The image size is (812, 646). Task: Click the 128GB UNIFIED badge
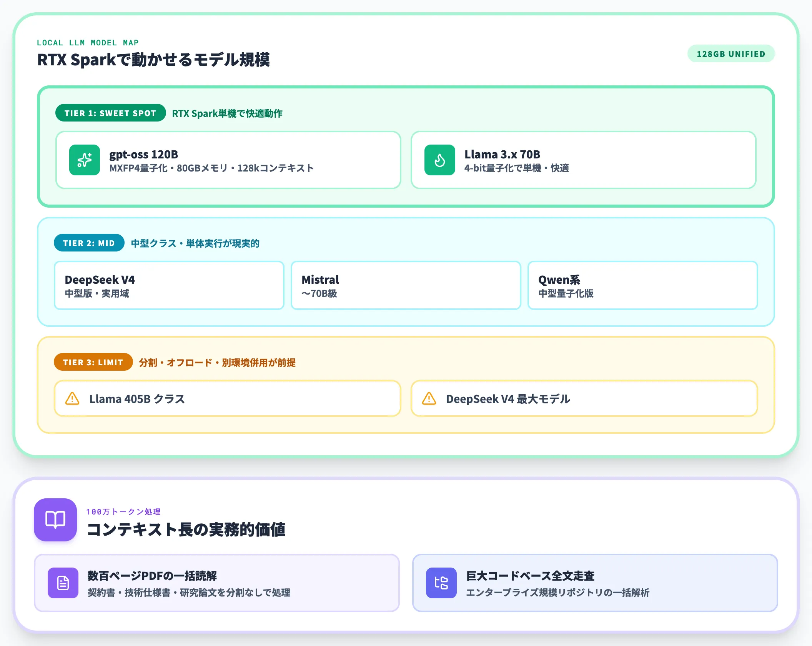tap(731, 54)
